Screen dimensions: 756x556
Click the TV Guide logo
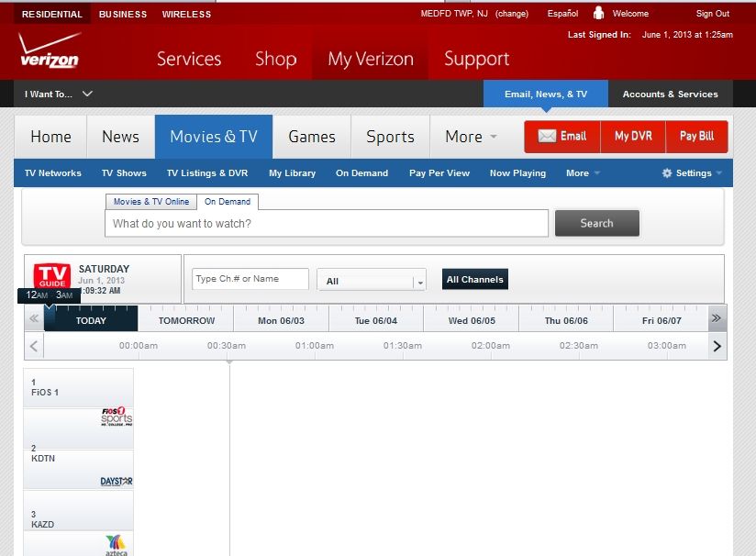click(52, 276)
